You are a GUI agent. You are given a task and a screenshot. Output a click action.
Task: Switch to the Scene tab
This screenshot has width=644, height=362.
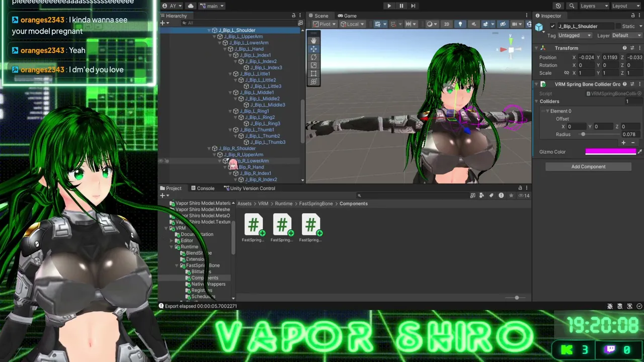coord(318,16)
